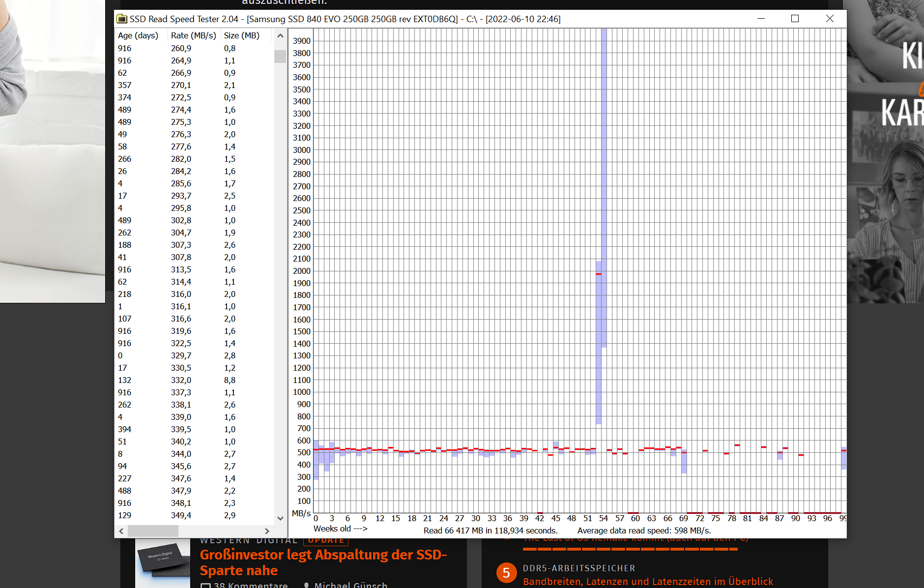Select the row with rate 295,8
The width and height of the screenshot is (924, 588).
(x=195, y=208)
